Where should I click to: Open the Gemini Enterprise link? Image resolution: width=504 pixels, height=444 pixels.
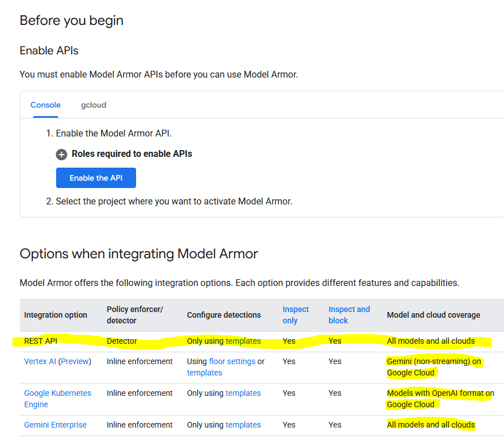tap(56, 425)
